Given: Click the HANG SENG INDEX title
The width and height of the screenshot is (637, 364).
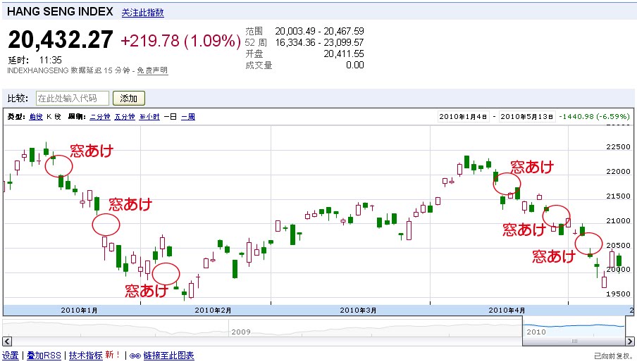Looking at the screenshot, I should pos(60,12).
